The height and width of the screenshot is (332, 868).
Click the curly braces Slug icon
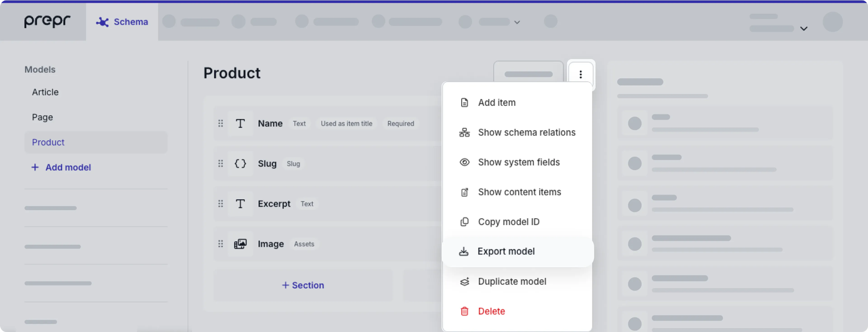pyautogui.click(x=240, y=164)
